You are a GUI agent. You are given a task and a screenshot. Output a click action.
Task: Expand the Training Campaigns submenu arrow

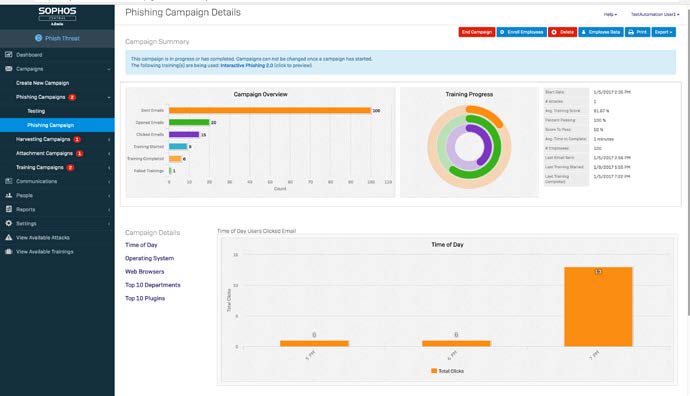(109, 168)
